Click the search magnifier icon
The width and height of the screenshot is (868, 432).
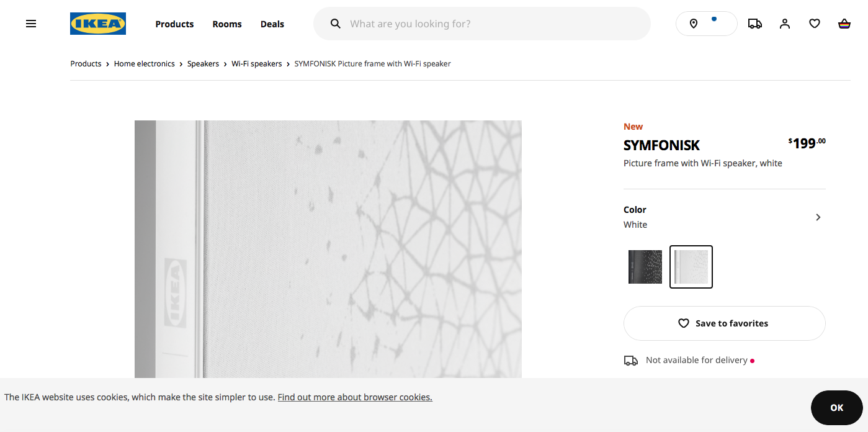coord(336,24)
